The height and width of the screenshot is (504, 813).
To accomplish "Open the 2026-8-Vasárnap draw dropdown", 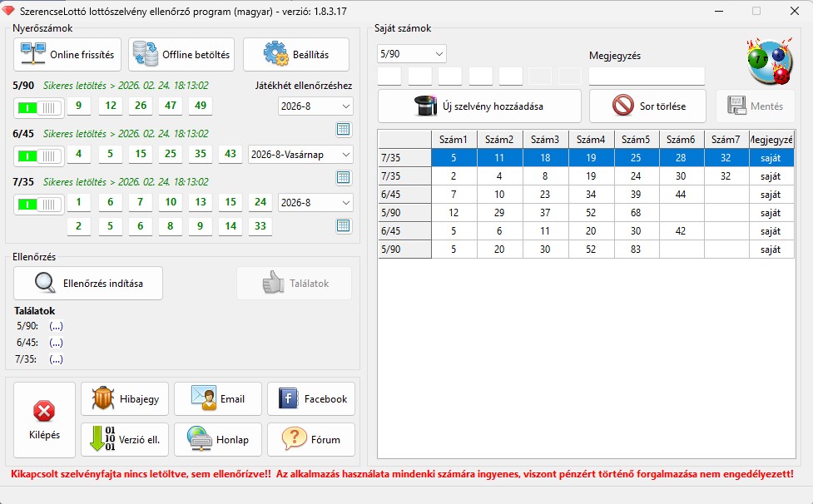I will point(300,155).
